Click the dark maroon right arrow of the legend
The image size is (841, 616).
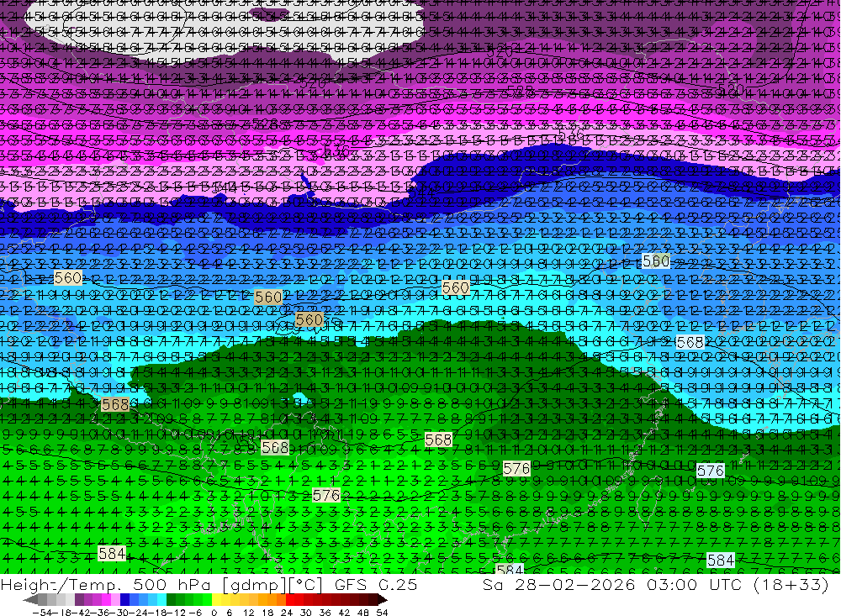point(383,600)
